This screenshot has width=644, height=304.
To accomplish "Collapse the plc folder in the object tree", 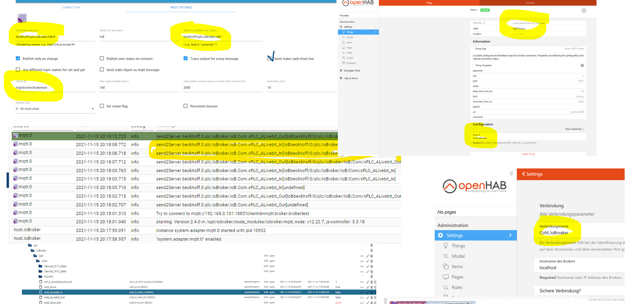I will tap(30, 246).
